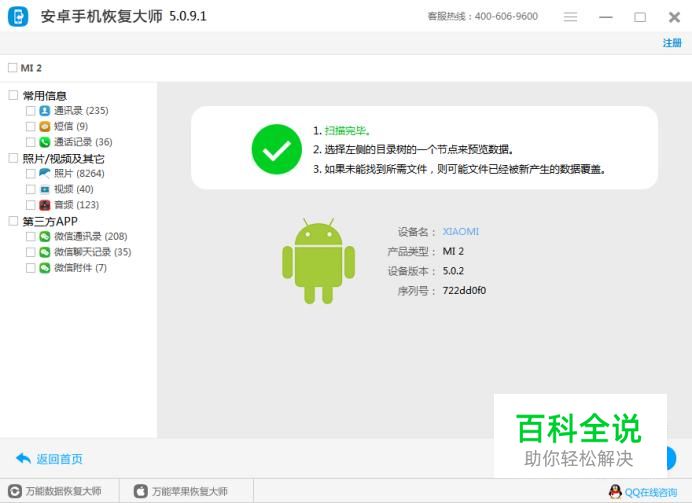Select the 通讯录 (235) tree node

(x=81, y=110)
